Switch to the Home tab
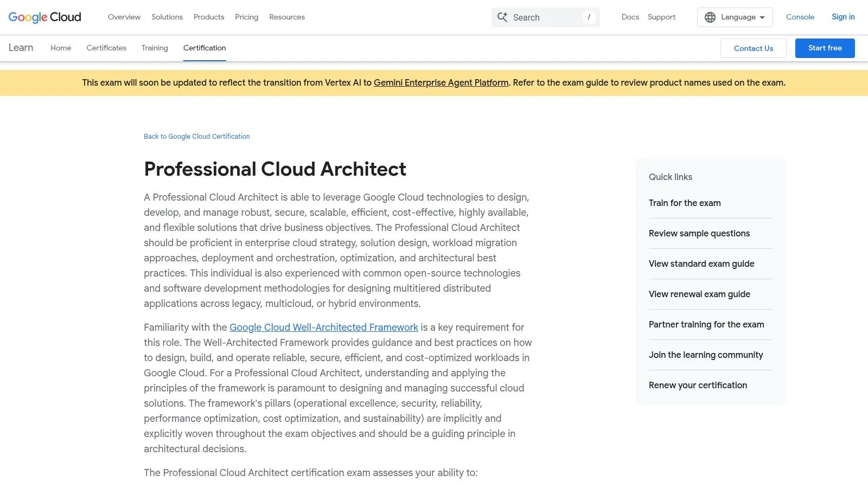Viewport: 868px width, 488px height. (61, 48)
